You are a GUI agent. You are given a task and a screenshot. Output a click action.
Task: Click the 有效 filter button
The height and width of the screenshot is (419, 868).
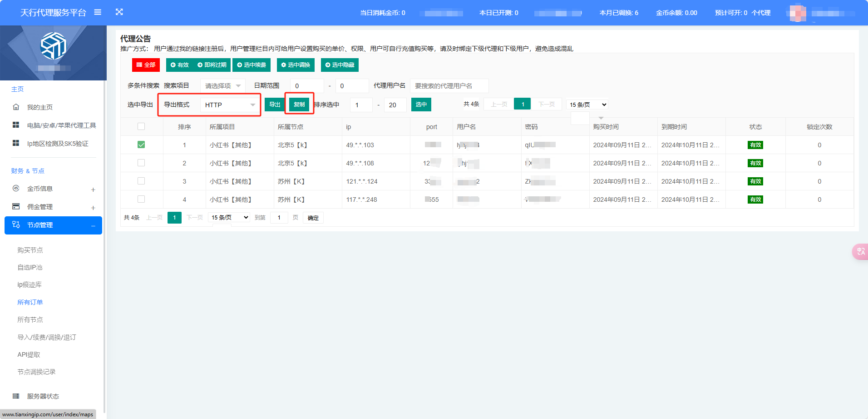(180, 65)
